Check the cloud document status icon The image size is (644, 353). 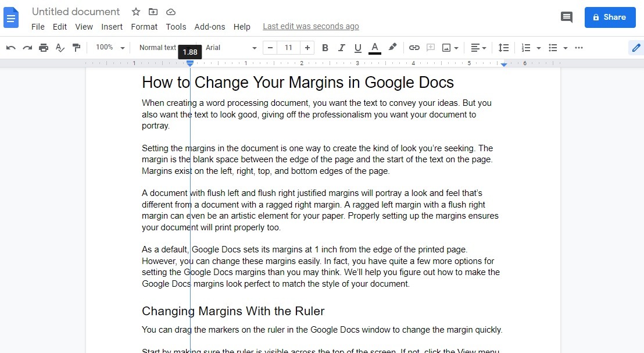coord(171,12)
